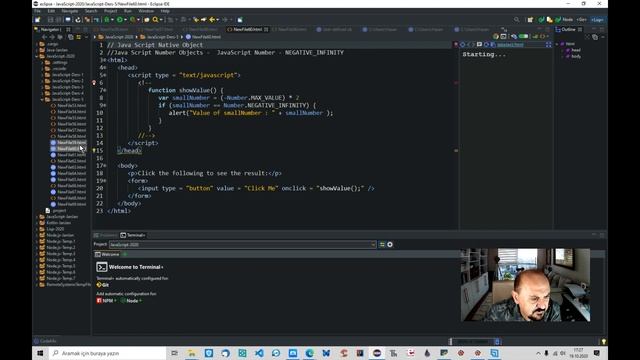Click the green Debug bug icon

pyautogui.click(x=107, y=20)
